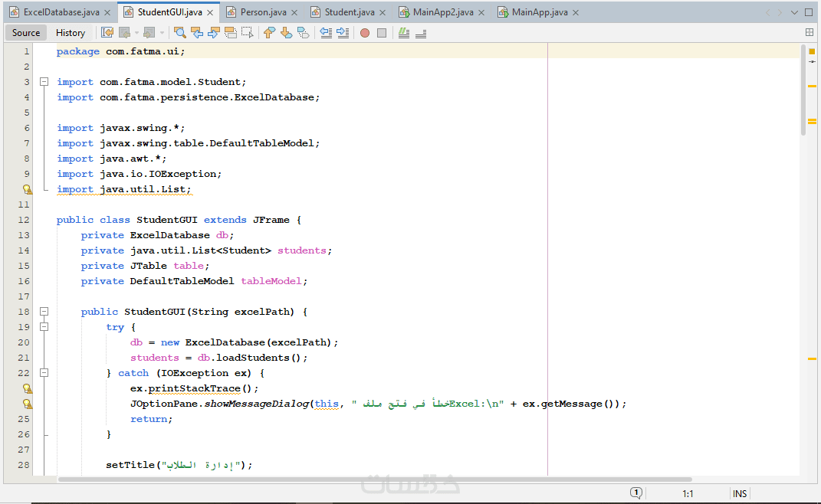Jump to Next Bookmark icon
Image resolution: width=821 pixels, height=504 pixels.
coord(286,33)
